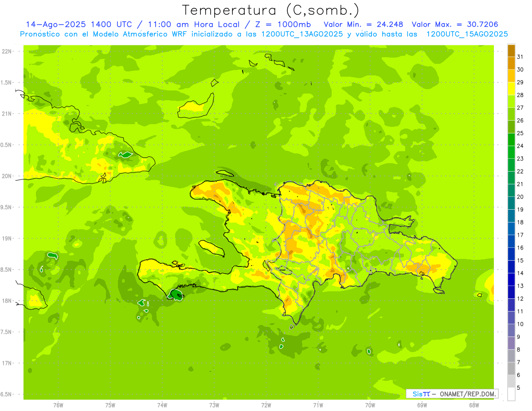Click the "75W" longitude axis label
532x411 pixels.
[110, 405]
